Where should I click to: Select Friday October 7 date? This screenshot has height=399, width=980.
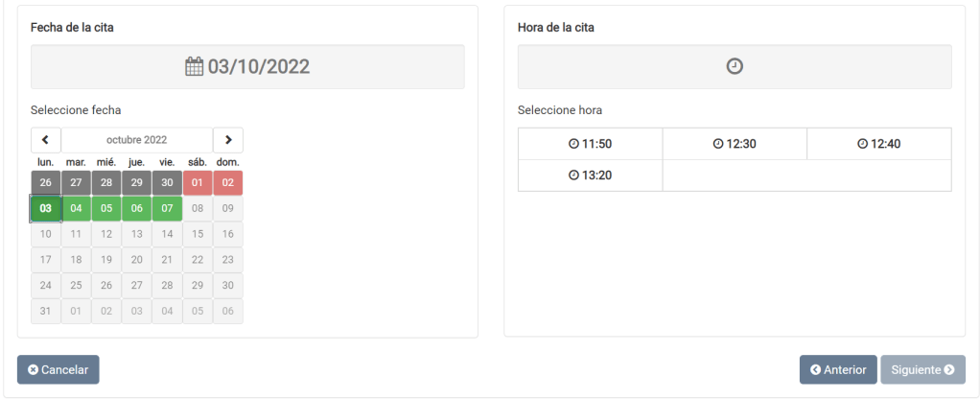[167, 208]
